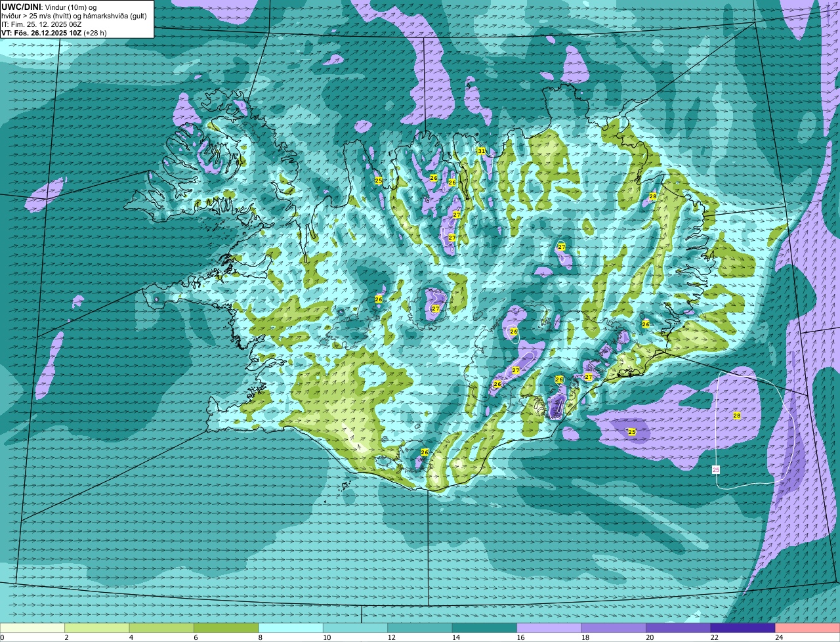Click the legend tick label "10"

pyautogui.click(x=327, y=637)
